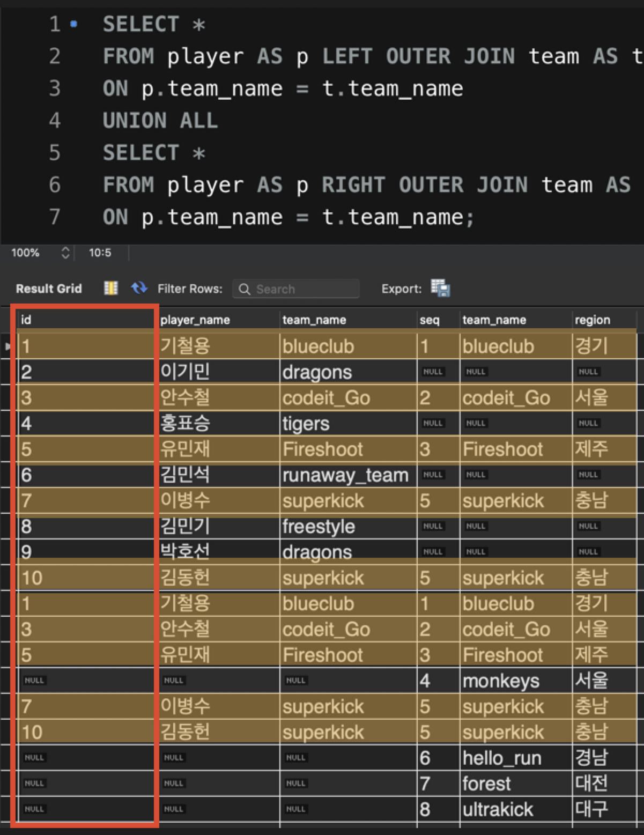Screen dimensions: 644x835
Task: Click the Filter Rows search field
Action: tap(296, 289)
